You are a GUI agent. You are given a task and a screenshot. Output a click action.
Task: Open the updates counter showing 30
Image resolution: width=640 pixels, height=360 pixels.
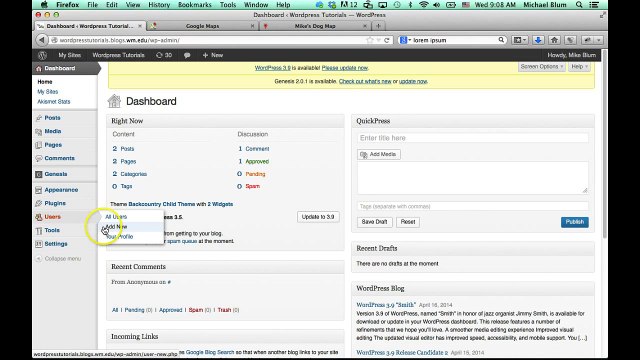point(164,55)
